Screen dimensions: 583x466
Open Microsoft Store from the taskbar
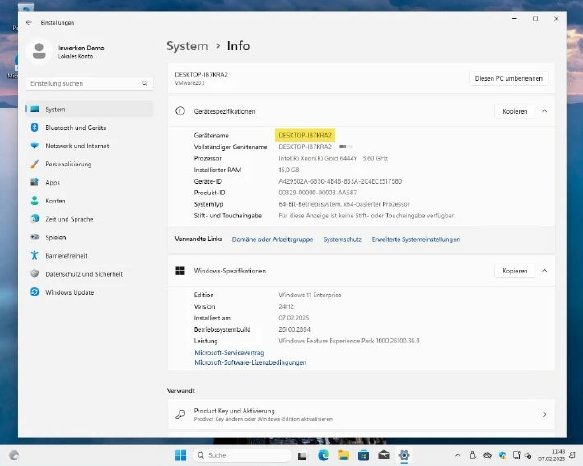tap(363, 455)
